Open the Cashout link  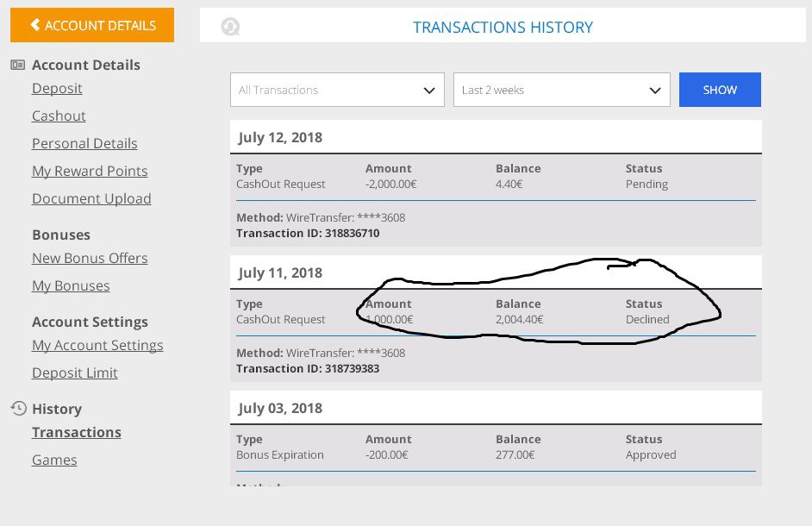tap(59, 116)
